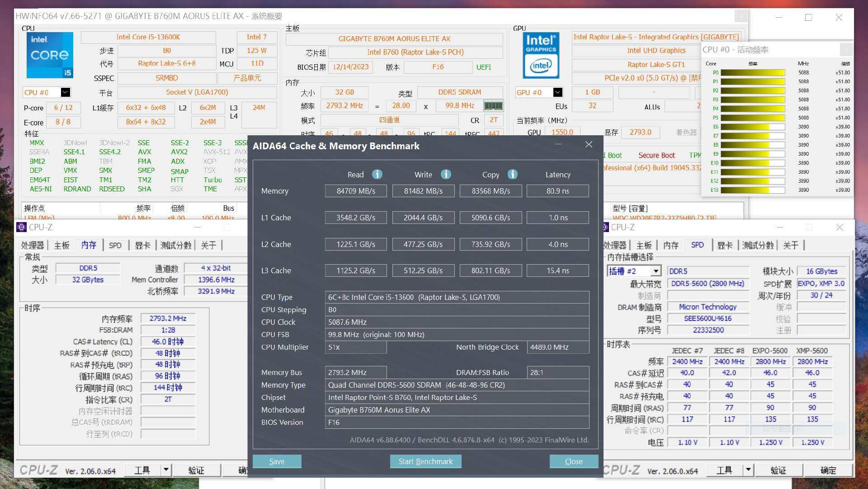Screen dimensions: 868x489
Task: Close the AIDA64 benchmark window
Action: pos(589,144)
